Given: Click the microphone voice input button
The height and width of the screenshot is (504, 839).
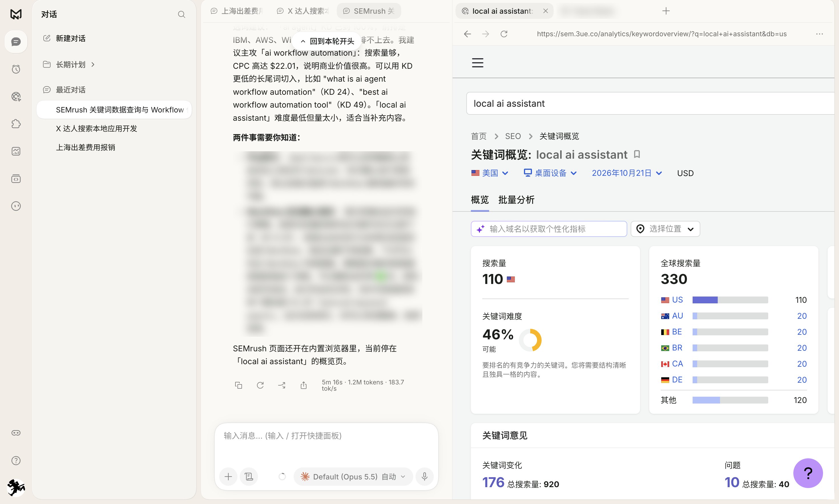Looking at the screenshot, I should (424, 477).
